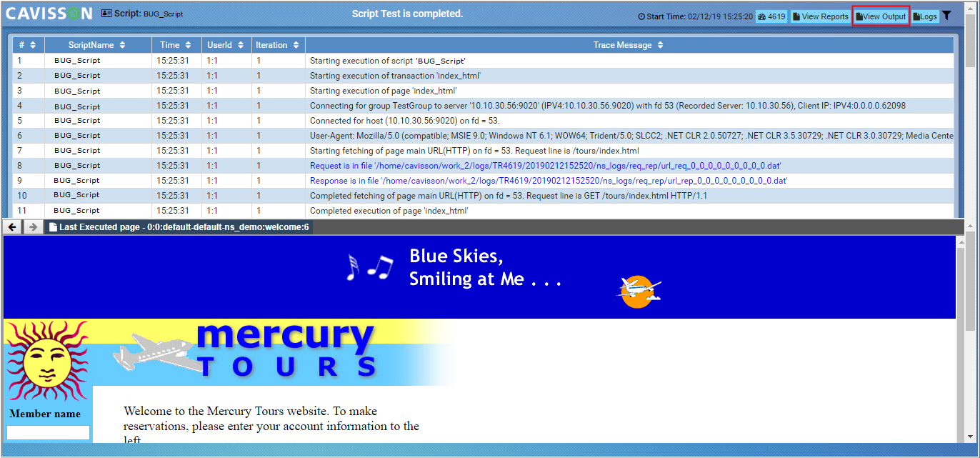Open the 'Request is in file' log link

(546, 166)
